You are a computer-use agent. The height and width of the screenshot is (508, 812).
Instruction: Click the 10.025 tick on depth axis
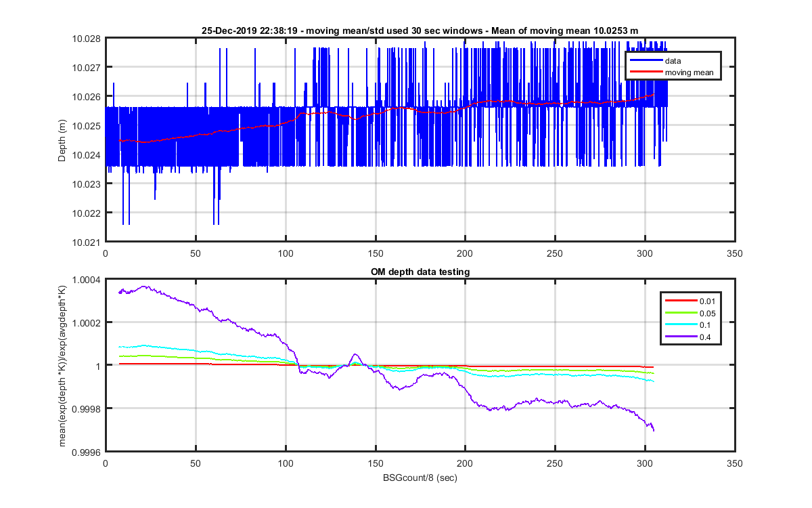(x=88, y=126)
